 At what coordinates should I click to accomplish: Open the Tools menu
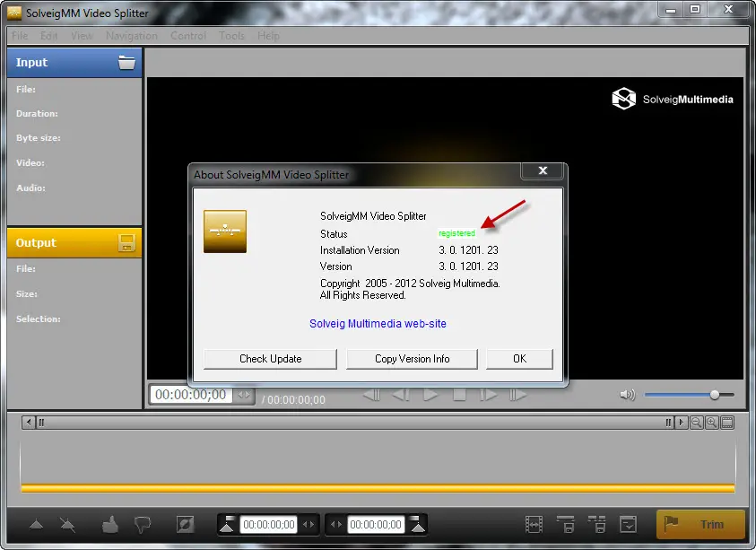(x=231, y=36)
